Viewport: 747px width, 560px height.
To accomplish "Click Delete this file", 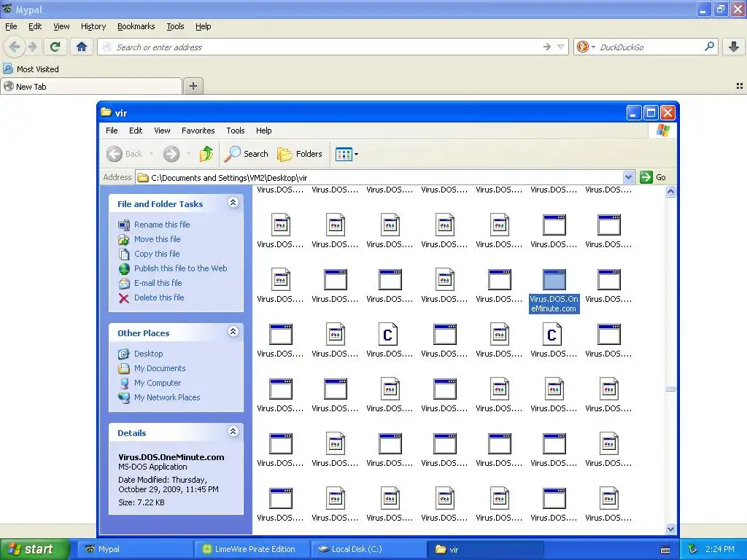I will click(x=159, y=297).
